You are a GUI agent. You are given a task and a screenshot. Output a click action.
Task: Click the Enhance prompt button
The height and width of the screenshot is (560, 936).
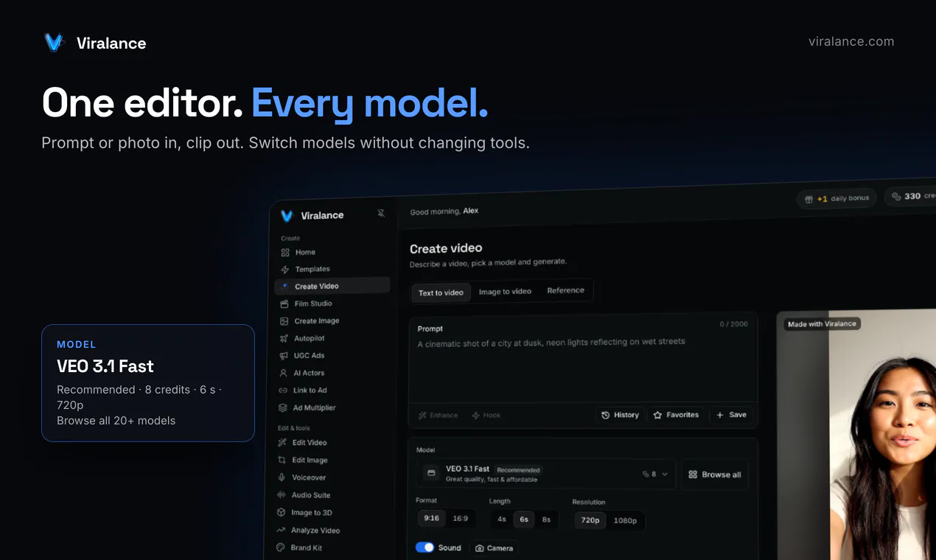[438, 416]
